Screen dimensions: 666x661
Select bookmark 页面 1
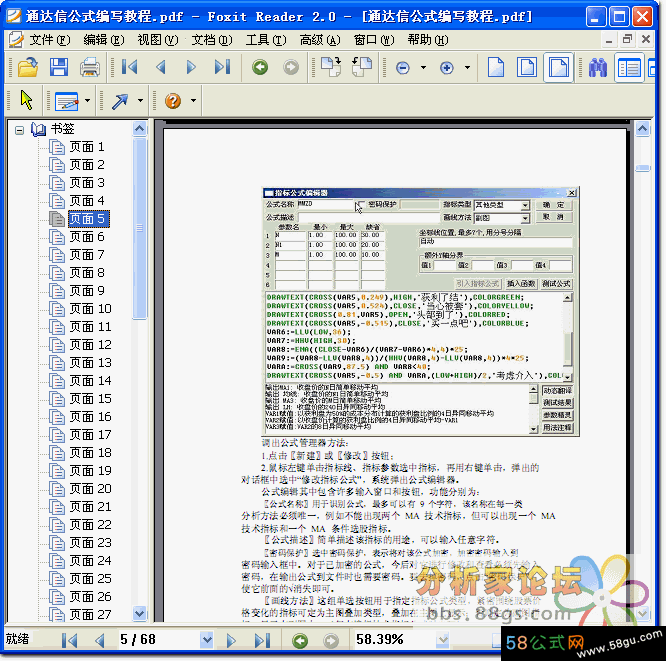(x=87, y=147)
